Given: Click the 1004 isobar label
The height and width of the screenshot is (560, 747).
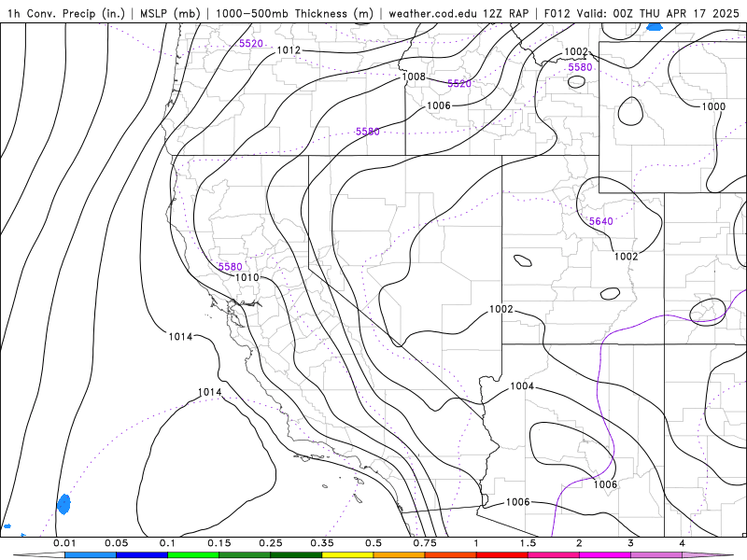Looking at the screenshot, I should pos(522,385).
